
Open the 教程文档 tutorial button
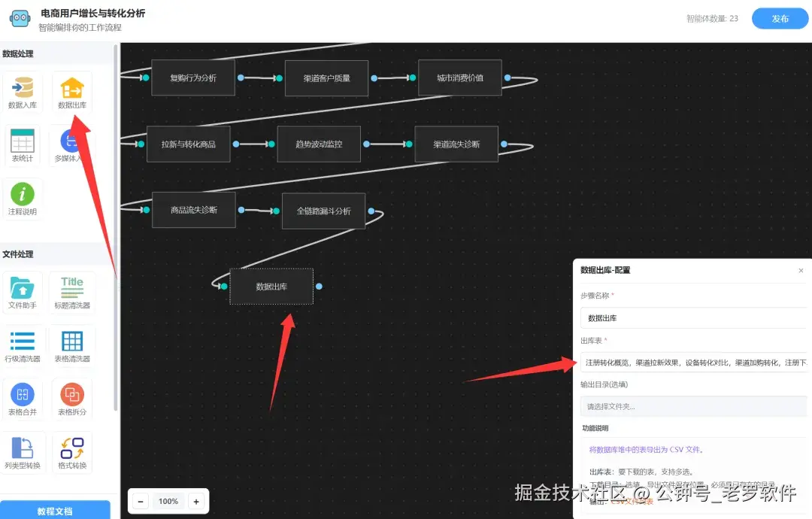tap(55, 510)
